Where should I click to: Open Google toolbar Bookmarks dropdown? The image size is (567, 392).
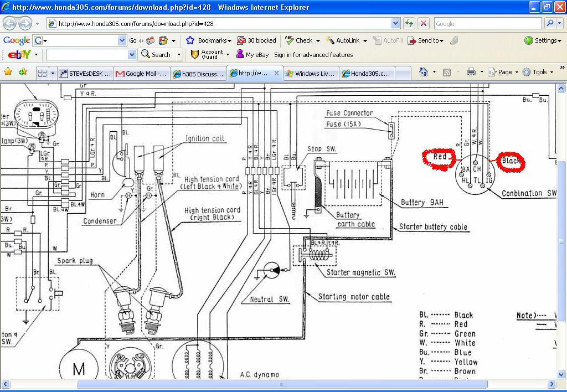pyautogui.click(x=209, y=40)
